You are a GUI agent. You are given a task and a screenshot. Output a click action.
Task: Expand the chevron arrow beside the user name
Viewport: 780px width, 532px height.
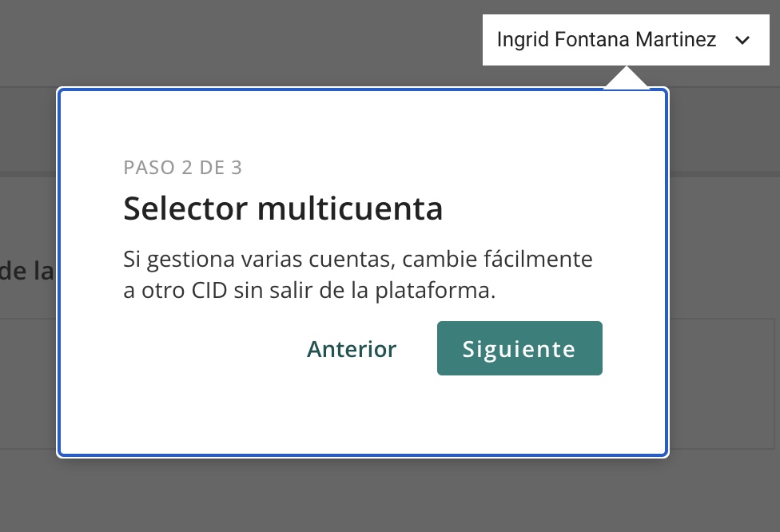[x=742, y=40]
